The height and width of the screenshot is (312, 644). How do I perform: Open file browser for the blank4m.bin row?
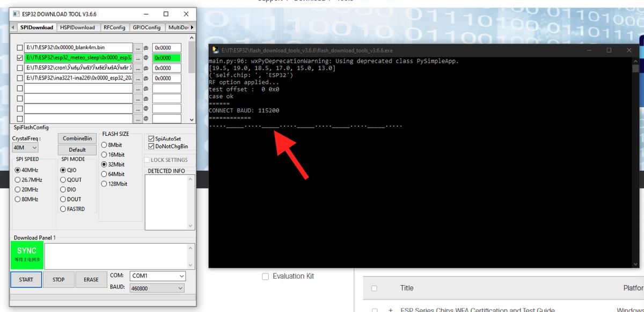pos(138,47)
